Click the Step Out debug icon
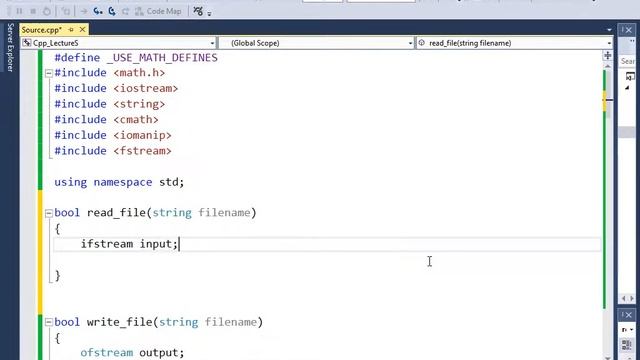640x360 pixels. point(125,11)
